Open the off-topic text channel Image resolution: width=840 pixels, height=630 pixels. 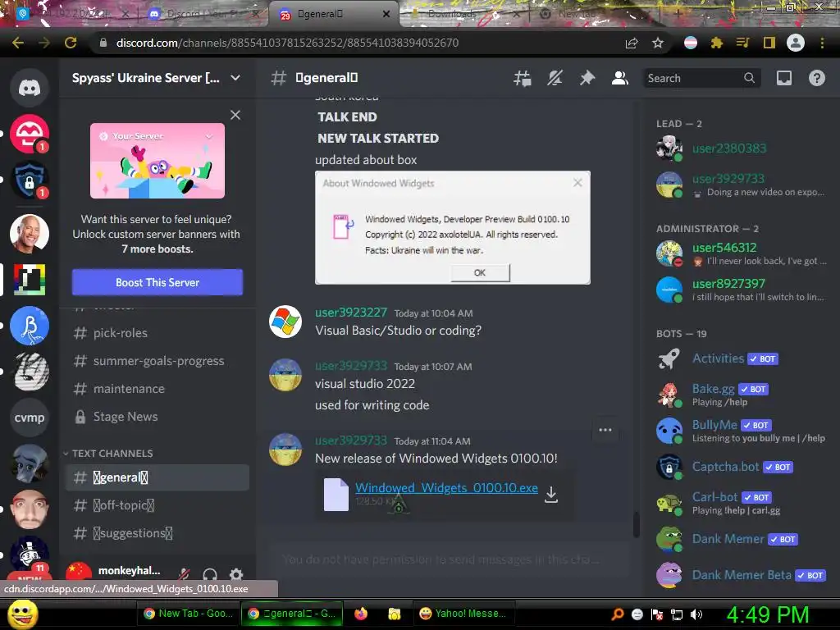coord(157,505)
